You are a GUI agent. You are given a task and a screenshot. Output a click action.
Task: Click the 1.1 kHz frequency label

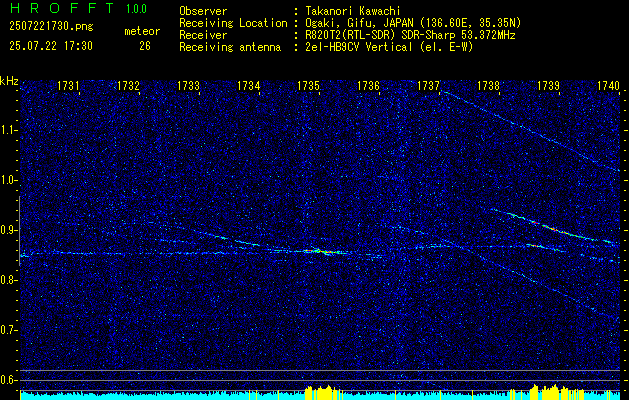9,130
